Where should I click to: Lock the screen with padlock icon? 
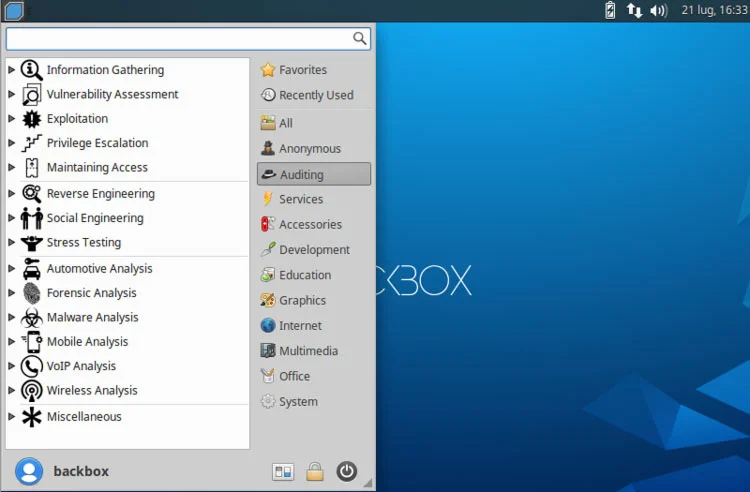point(315,472)
